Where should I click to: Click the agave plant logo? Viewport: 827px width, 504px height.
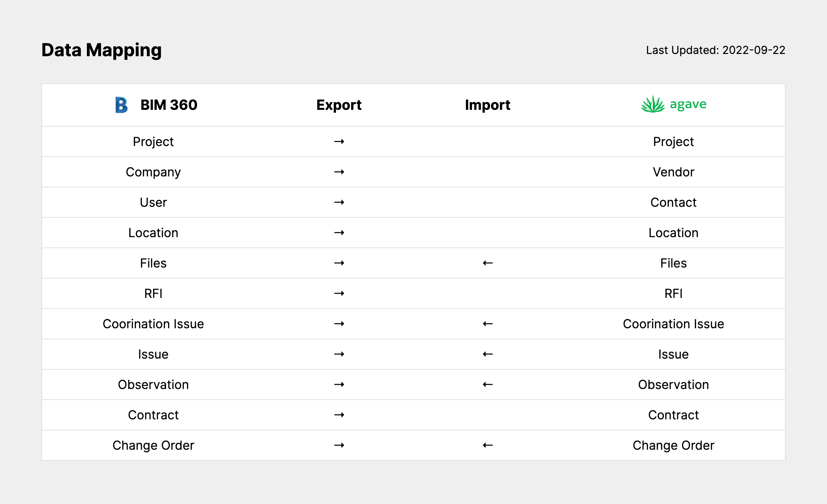click(653, 104)
